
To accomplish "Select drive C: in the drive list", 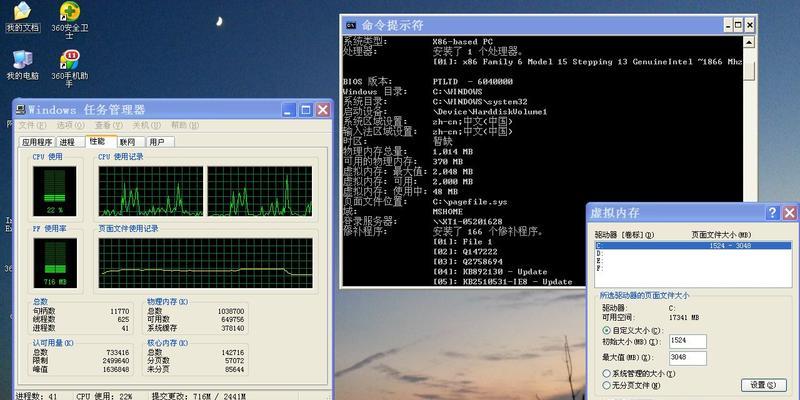I will coord(693,245).
